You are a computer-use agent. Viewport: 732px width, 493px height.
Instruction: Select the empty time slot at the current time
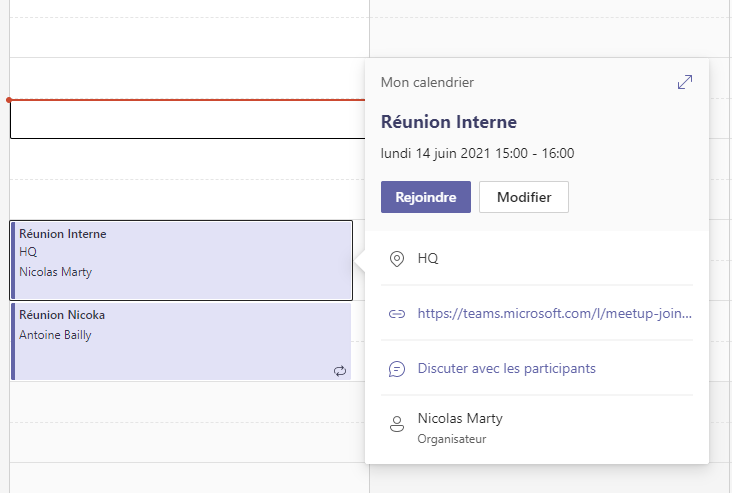click(188, 119)
